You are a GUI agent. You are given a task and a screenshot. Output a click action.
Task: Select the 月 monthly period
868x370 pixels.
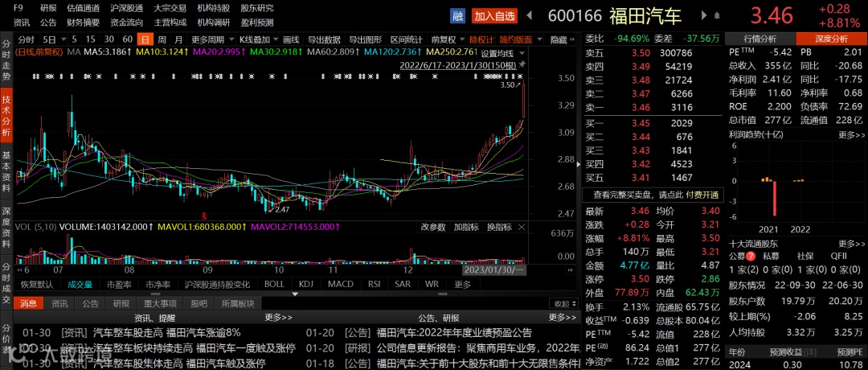pos(178,40)
